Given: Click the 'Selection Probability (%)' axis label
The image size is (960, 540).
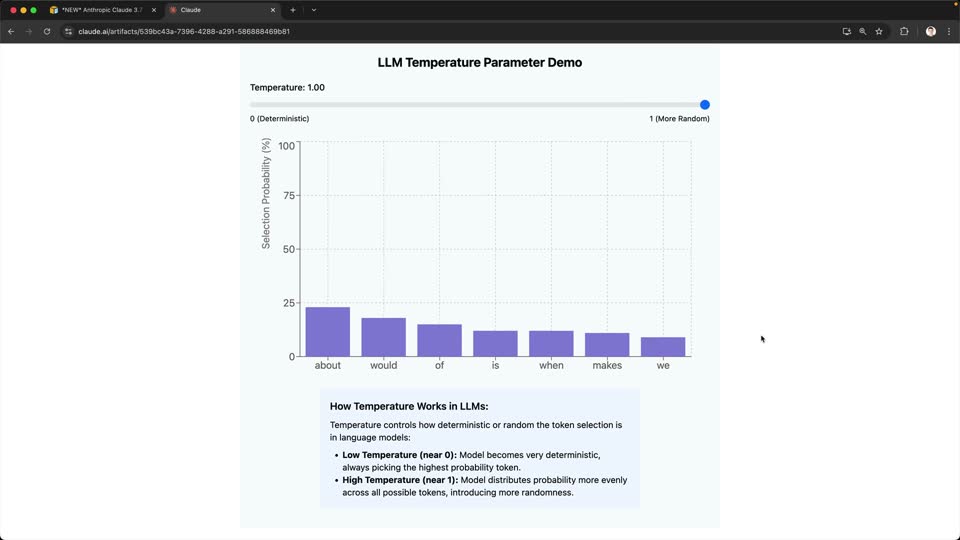Looking at the screenshot, I should [x=266, y=193].
